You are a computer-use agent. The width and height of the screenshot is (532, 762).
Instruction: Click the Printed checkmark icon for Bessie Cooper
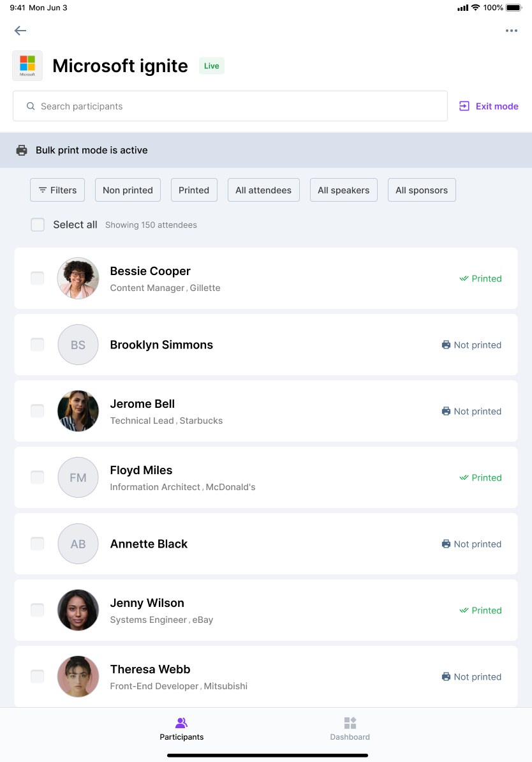(464, 278)
